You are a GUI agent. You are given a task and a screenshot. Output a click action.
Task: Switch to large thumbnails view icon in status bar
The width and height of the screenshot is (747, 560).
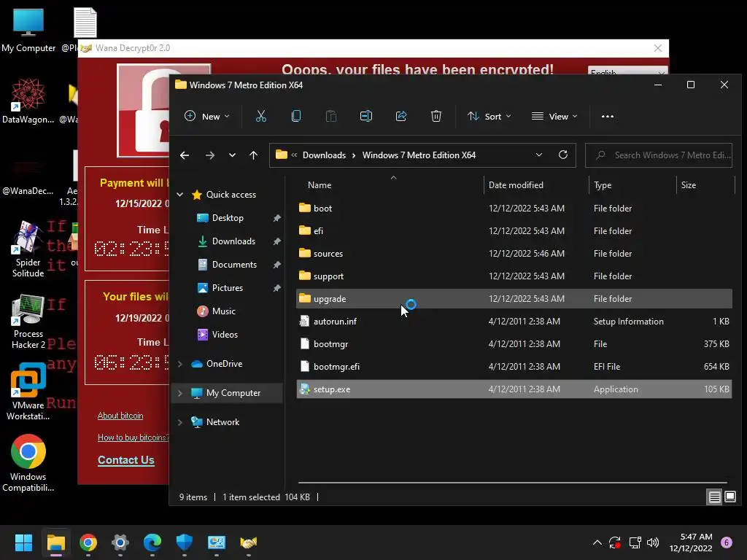coord(729,497)
